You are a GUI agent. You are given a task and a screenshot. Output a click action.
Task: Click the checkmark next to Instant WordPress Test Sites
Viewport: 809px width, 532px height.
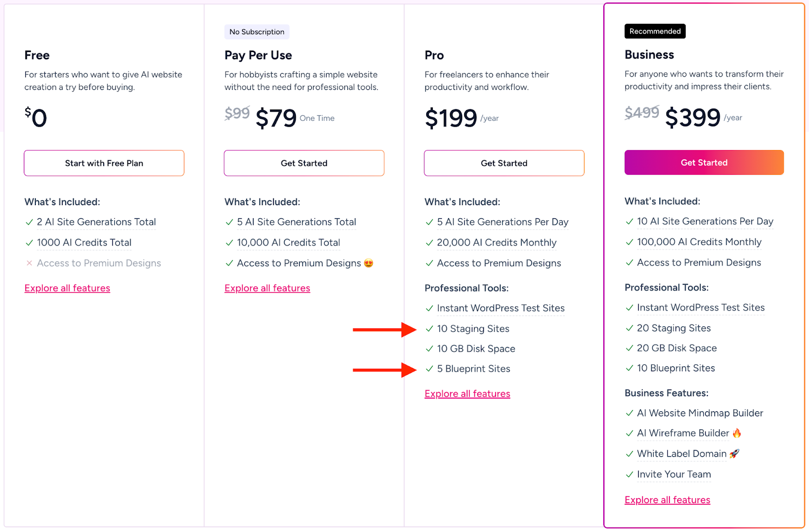pos(429,308)
